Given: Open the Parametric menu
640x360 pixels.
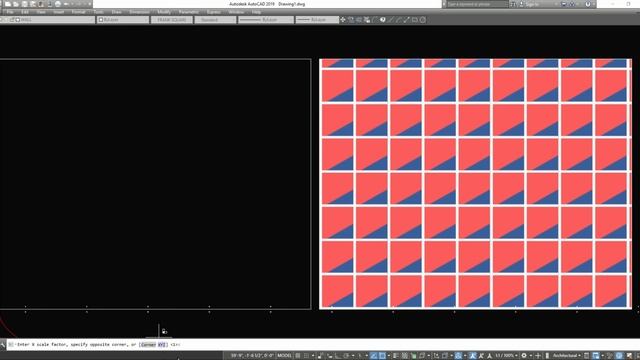Looking at the screenshot, I should pyautogui.click(x=189, y=12).
